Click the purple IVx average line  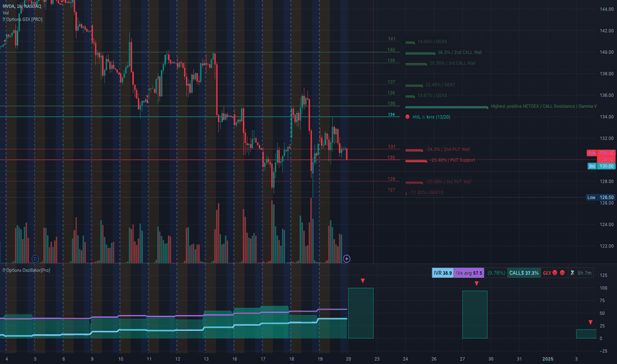coord(173,316)
